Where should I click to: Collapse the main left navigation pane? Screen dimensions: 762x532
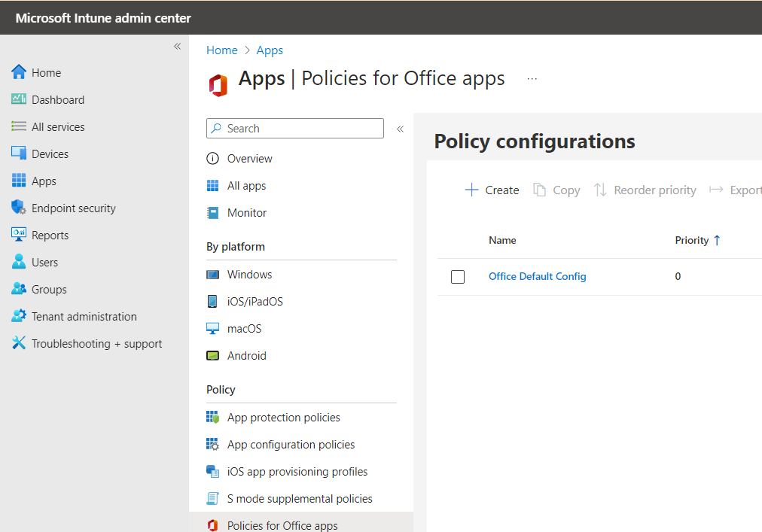pyautogui.click(x=178, y=47)
